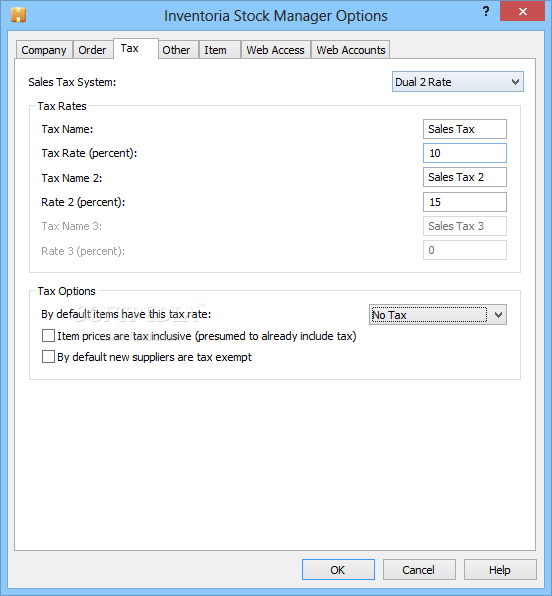This screenshot has height=596, width=552.
Task: Open the default item tax rate dropdown
Action: click(438, 315)
